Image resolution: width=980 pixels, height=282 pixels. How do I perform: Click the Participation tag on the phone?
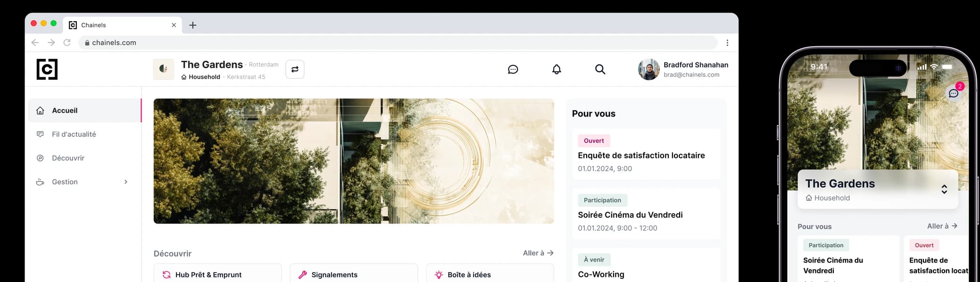(x=826, y=245)
